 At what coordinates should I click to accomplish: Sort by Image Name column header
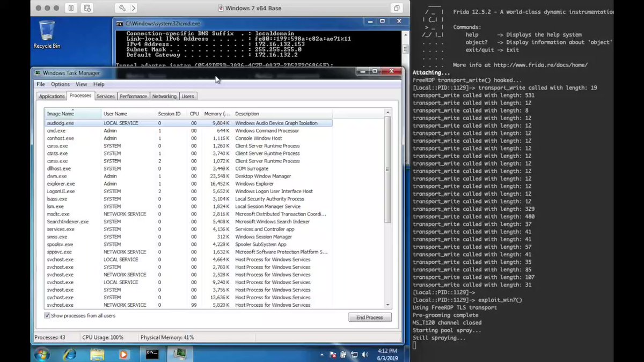click(72, 114)
